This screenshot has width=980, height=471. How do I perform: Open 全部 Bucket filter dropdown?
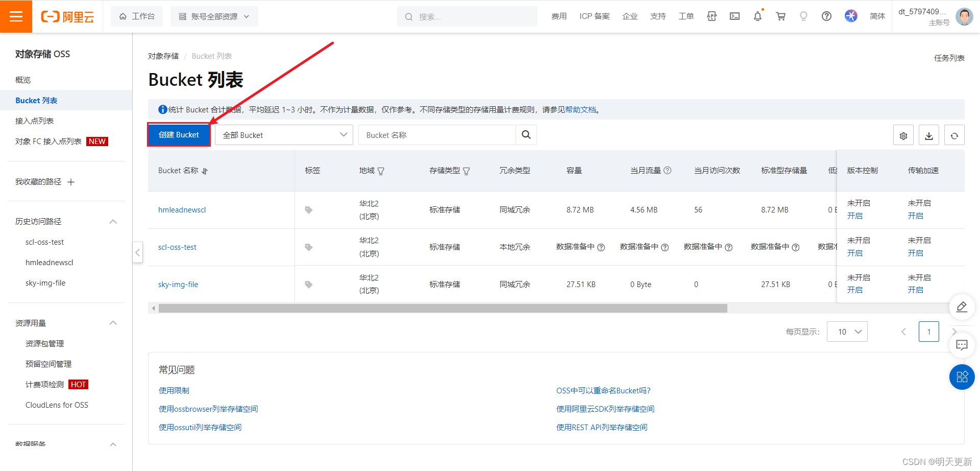point(284,135)
